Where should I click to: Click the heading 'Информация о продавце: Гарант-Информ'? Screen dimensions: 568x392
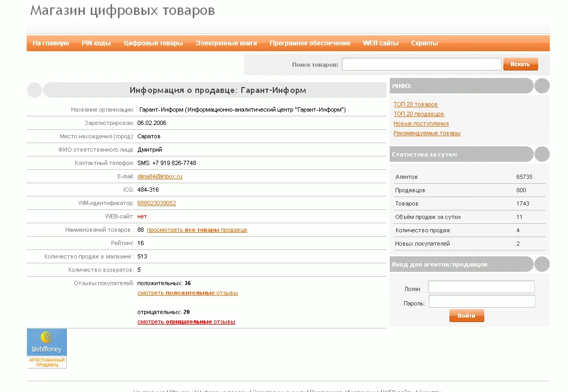click(x=218, y=90)
